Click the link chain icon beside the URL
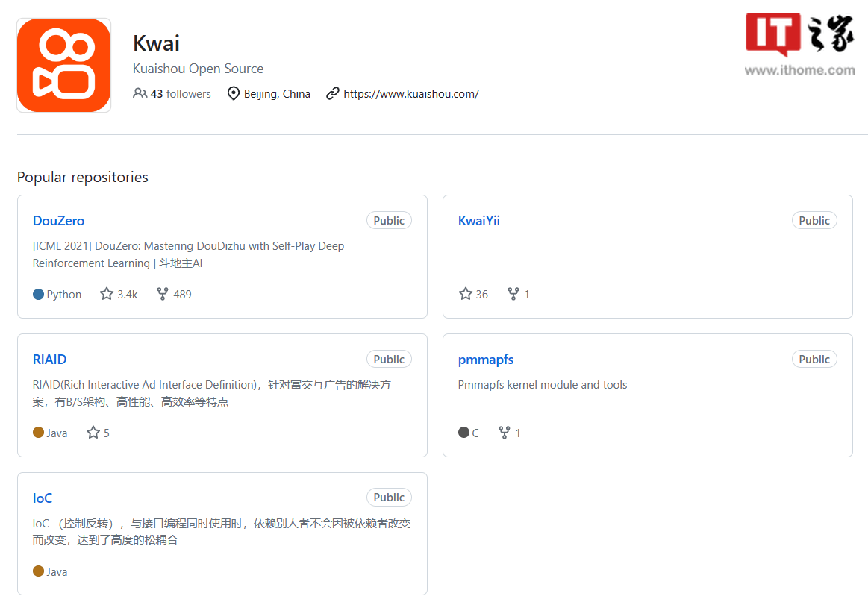 pos(333,93)
